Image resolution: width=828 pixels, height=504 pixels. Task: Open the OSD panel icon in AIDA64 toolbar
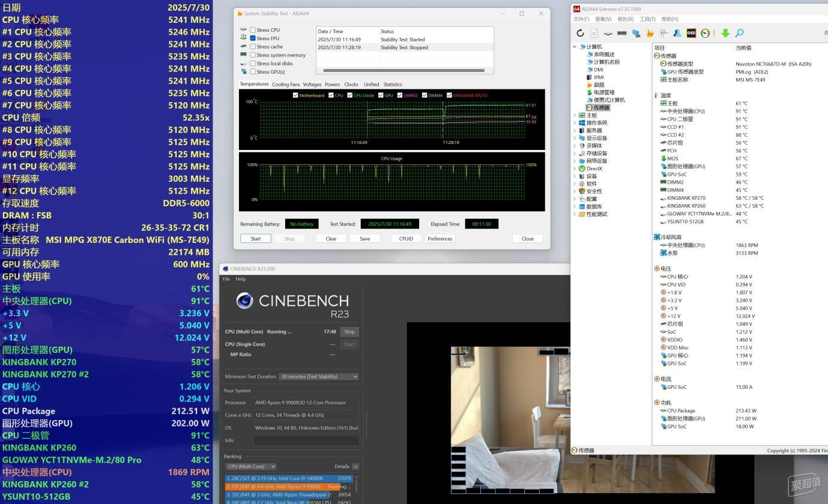click(x=691, y=34)
